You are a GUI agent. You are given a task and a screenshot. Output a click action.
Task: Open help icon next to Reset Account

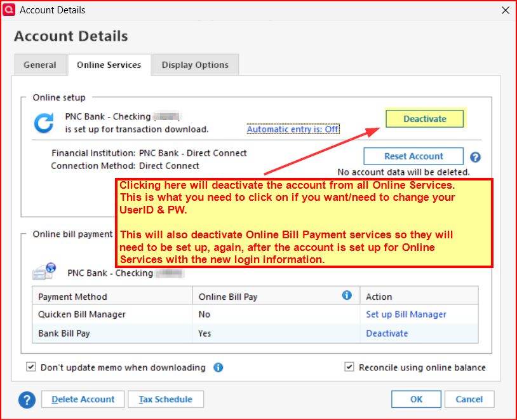[475, 157]
